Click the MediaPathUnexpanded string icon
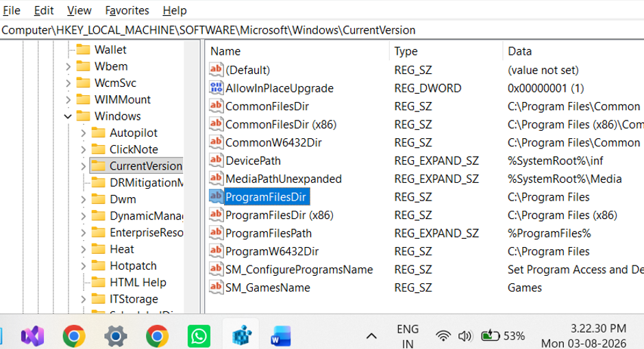Screen dimensions: 644x349 pos(216,179)
